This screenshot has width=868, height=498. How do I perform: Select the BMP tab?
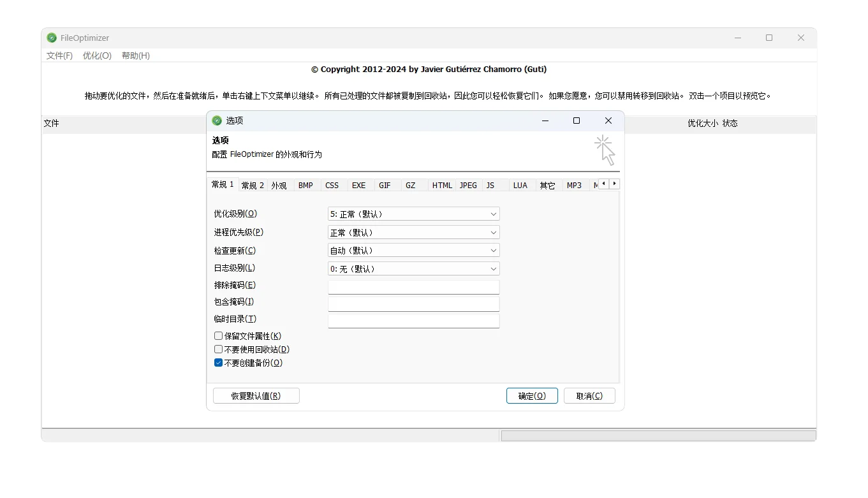click(306, 186)
